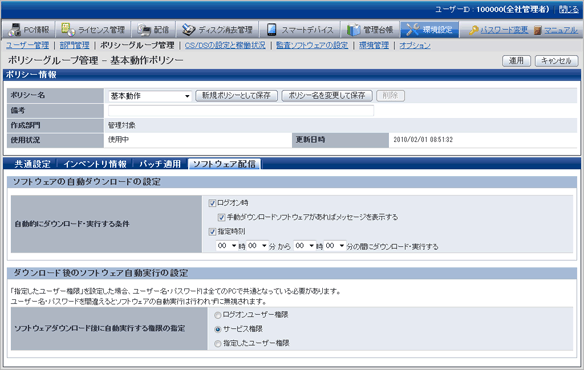Switch to the パッチ適用 tab
Viewport: 584px width, 370px height.
[160, 164]
